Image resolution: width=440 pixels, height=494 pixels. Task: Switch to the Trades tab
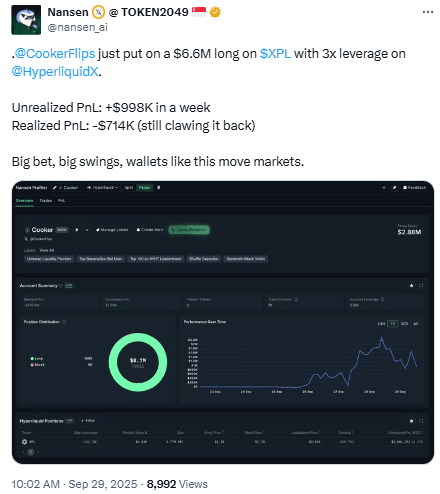(46, 201)
